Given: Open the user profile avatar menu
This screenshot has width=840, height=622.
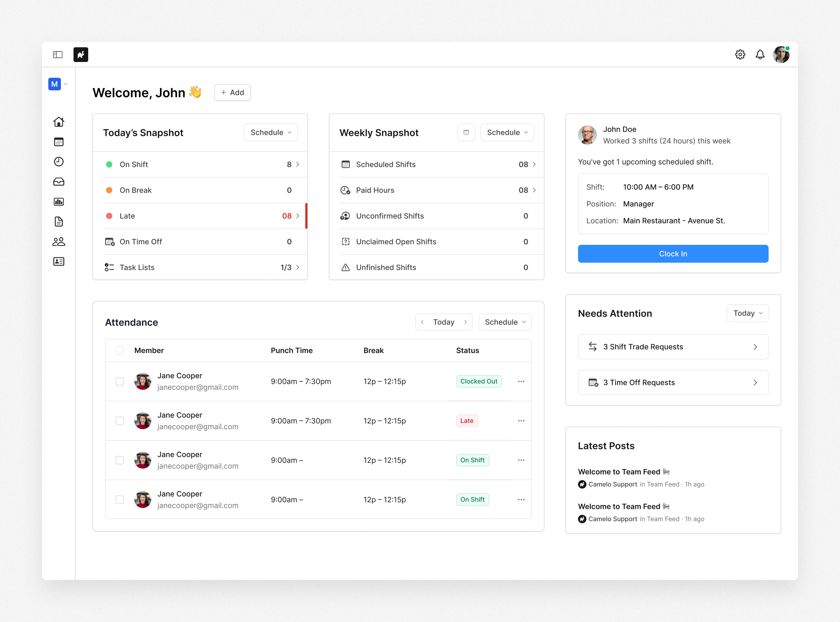Looking at the screenshot, I should point(781,55).
